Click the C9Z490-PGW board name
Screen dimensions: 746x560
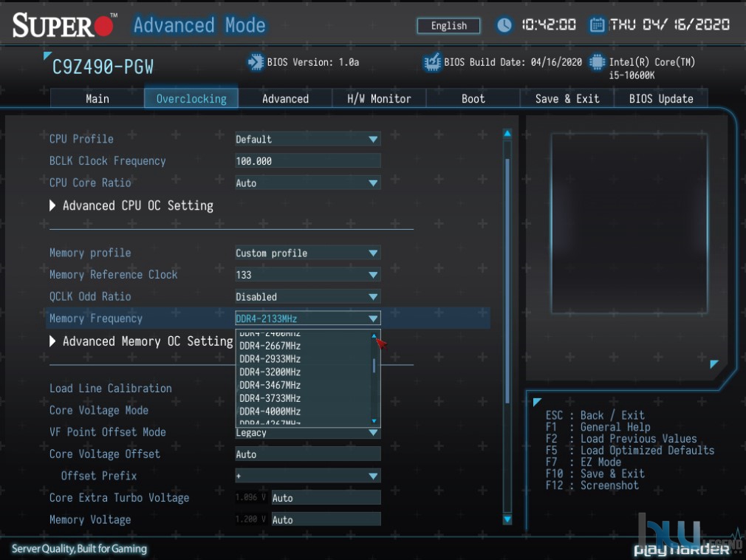103,66
